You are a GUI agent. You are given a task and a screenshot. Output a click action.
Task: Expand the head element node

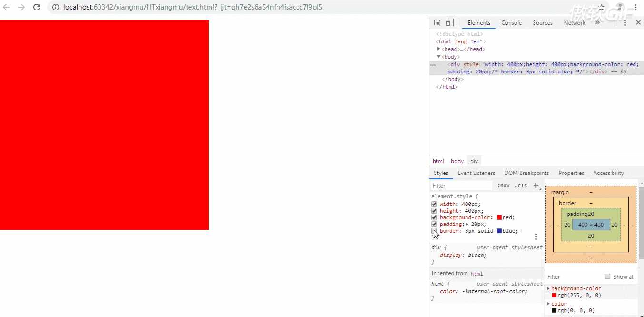pyautogui.click(x=439, y=49)
